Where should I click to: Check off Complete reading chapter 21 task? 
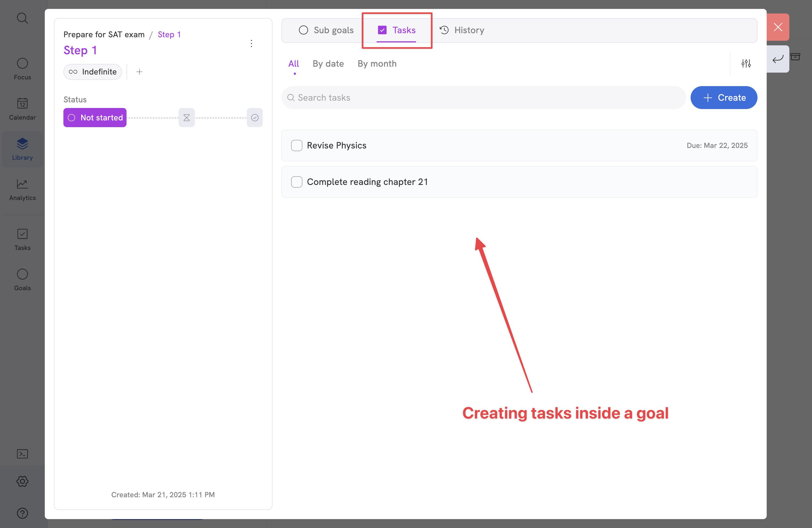click(296, 182)
